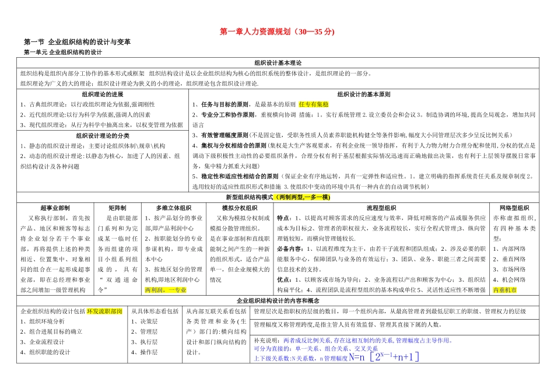554x392 pixels.
Task: Click bold text "专业分工和协作原则"
Action: coord(228,114)
